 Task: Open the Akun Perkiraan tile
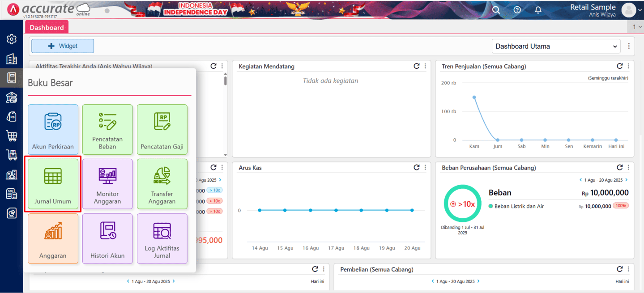point(53,130)
